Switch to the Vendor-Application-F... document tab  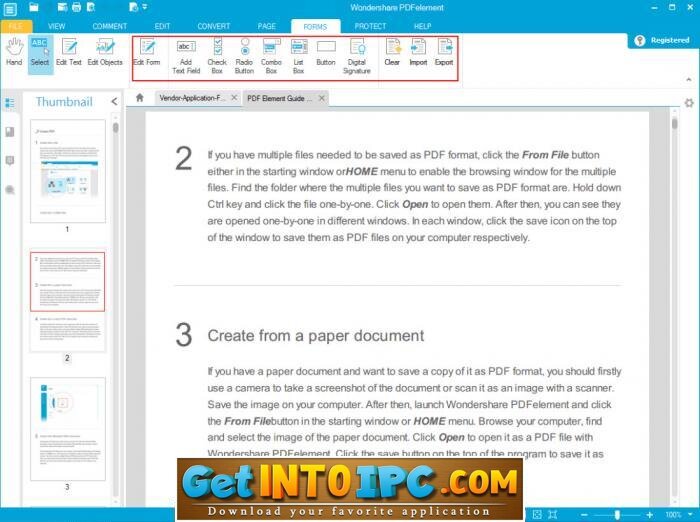pos(192,98)
